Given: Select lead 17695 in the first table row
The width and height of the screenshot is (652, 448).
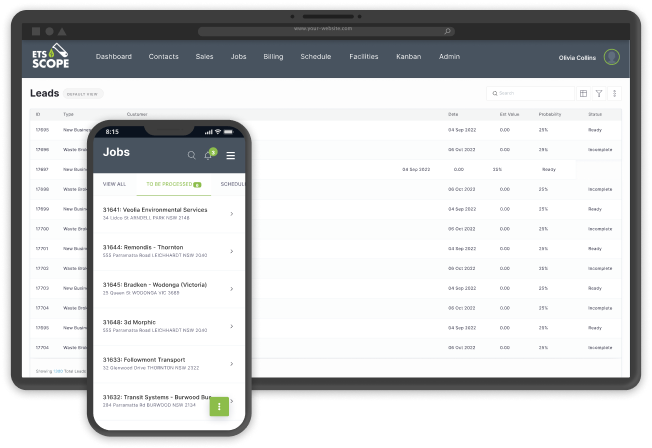Looking at the screenshot, I should pyautogui.click(x=326, y=130).
